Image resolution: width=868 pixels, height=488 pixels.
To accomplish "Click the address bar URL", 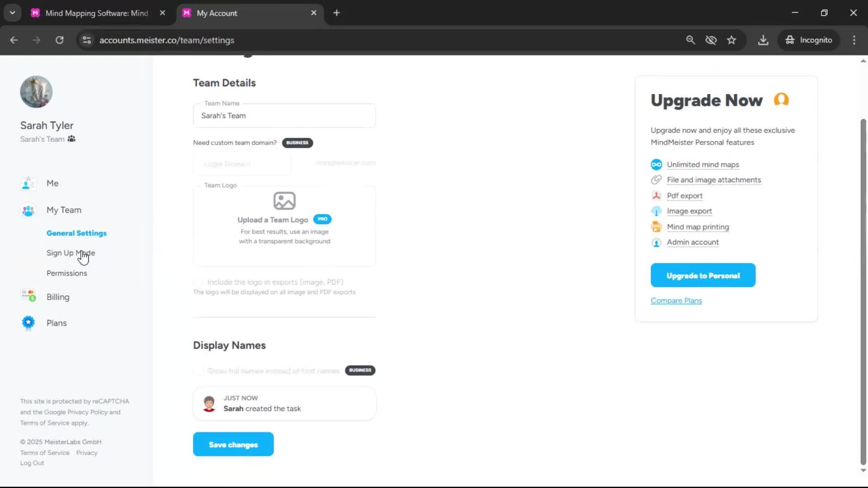I will pos(167,40).
